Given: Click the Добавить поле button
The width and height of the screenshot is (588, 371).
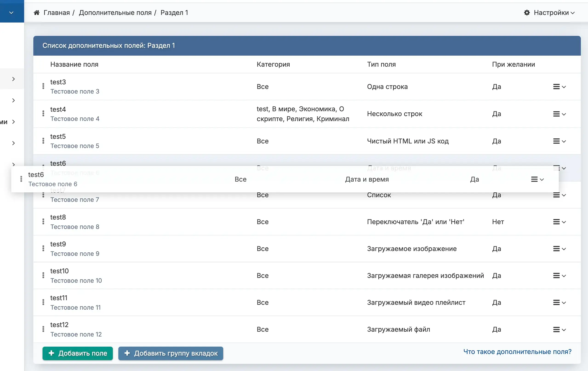Looking at the screenshot, I should (78, 353).
